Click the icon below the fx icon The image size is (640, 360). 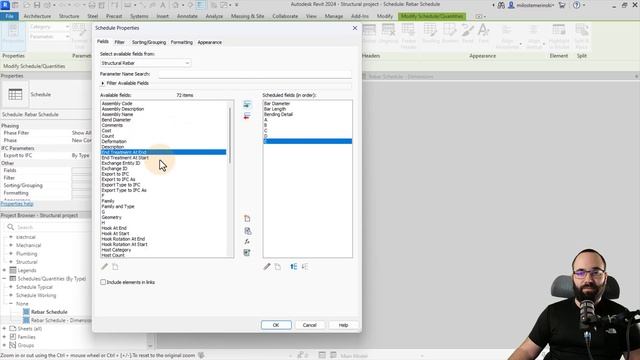pos(247,253)
